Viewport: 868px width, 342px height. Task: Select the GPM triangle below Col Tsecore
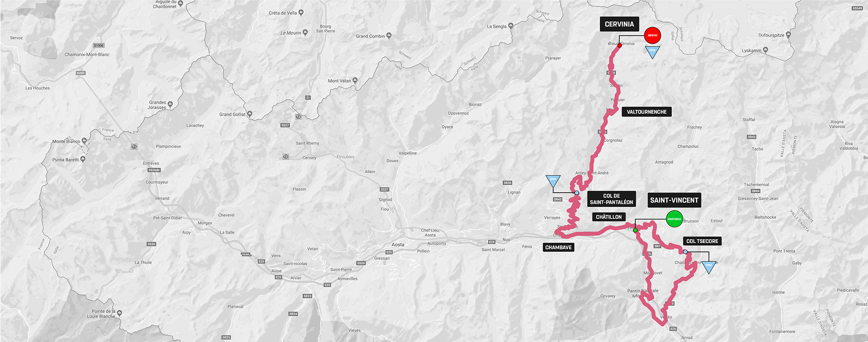click(708, 267)
